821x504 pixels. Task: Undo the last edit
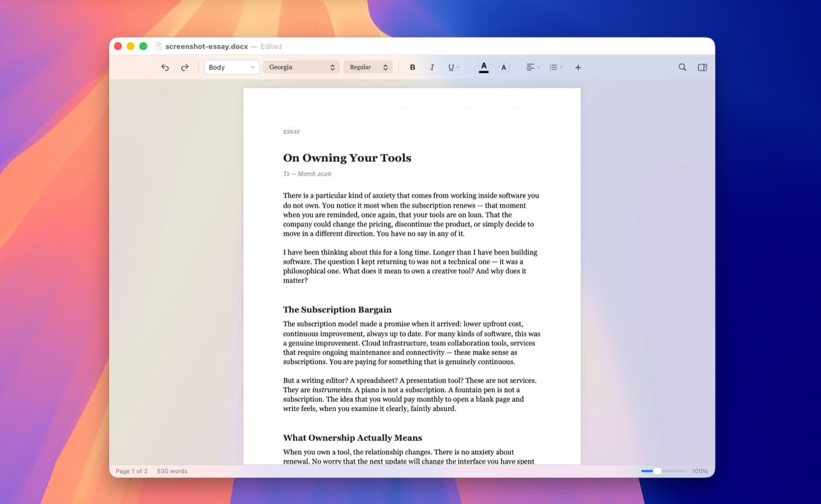tap(165, 67)
